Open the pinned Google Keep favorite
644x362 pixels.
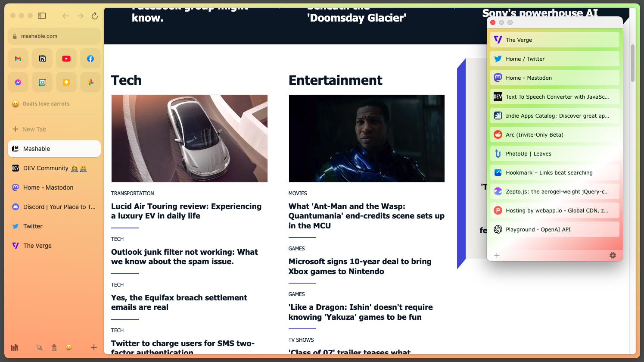pos(66,82)
